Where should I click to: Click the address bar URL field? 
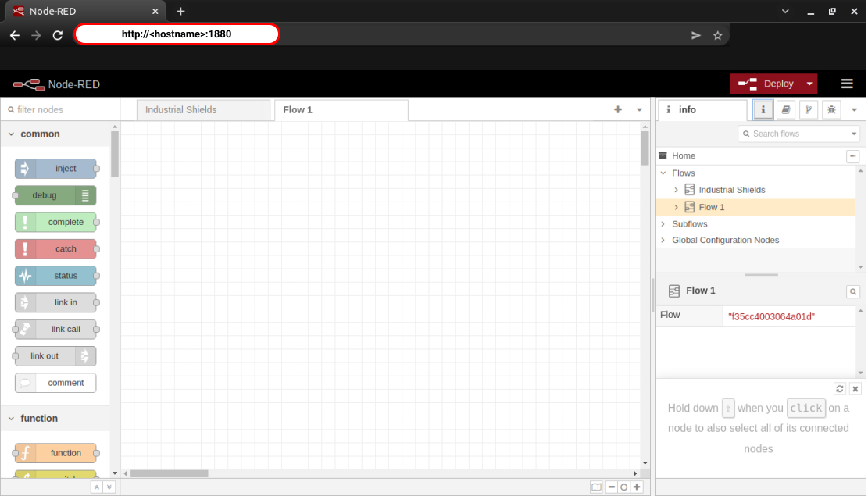pos(177,34)
